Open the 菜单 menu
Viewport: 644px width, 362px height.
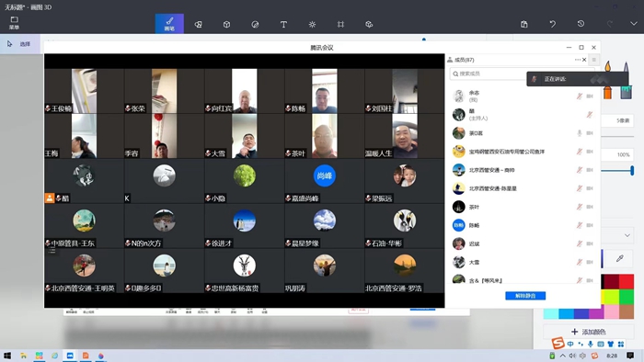pos(15,23)
